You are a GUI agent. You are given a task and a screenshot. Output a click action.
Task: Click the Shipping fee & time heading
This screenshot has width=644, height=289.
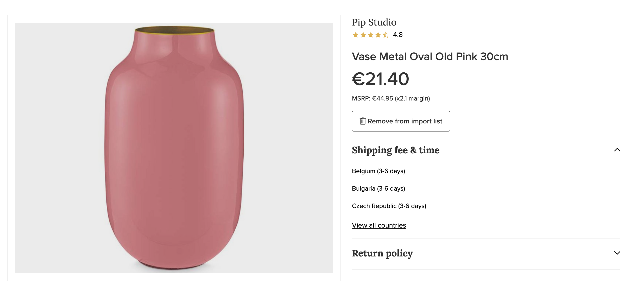pos(396,150)
